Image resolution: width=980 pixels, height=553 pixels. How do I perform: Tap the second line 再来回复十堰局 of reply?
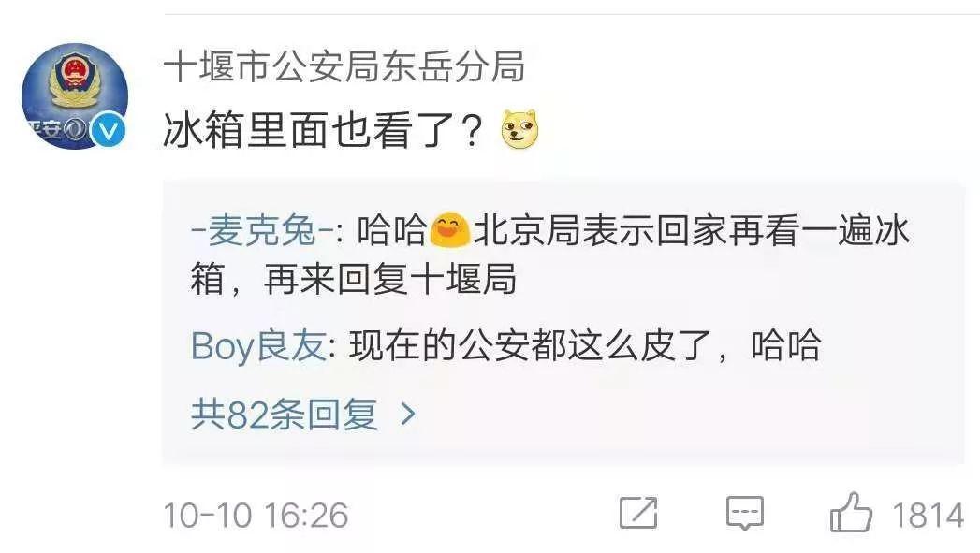(x=390, y=278)
